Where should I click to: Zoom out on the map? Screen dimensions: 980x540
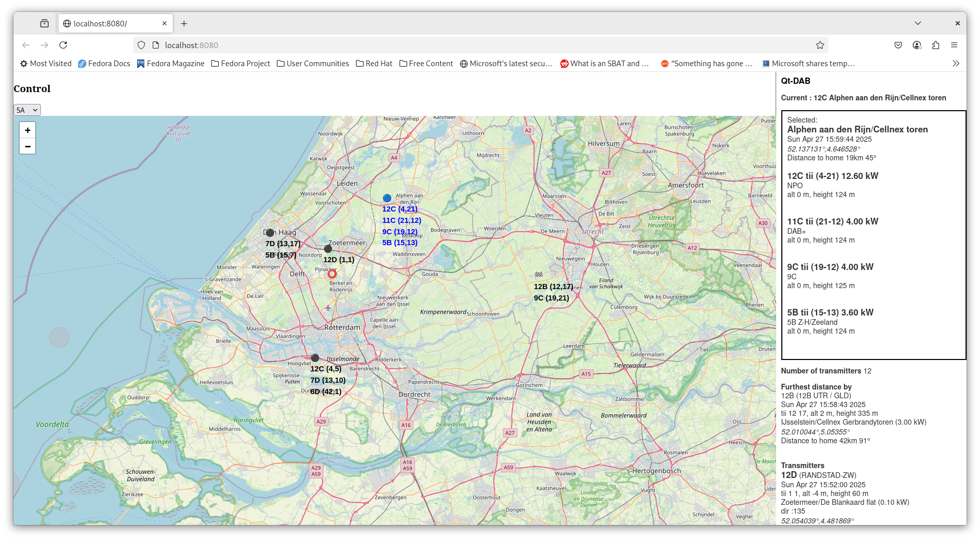coord(28,146)
